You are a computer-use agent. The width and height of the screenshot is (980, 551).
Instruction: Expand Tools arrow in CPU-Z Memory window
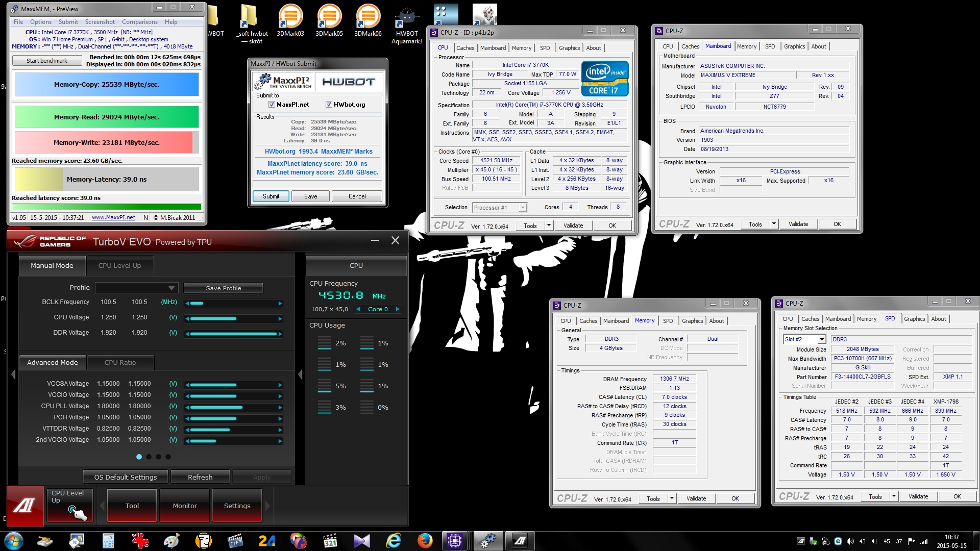tap(672, 498)
